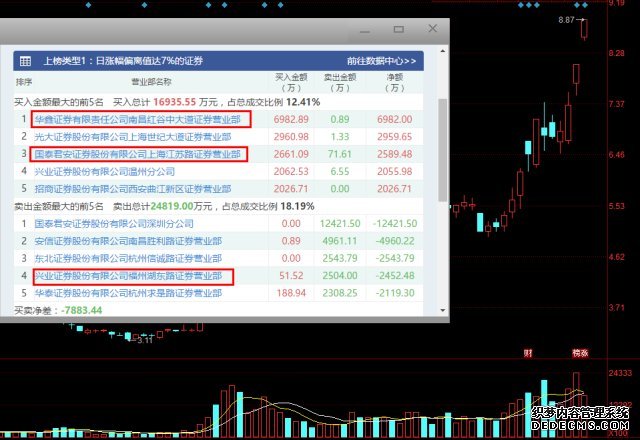Viewport: 640px width, 440px height.
Task: Click the 买入金额 column header
Action: coord(293,81)
